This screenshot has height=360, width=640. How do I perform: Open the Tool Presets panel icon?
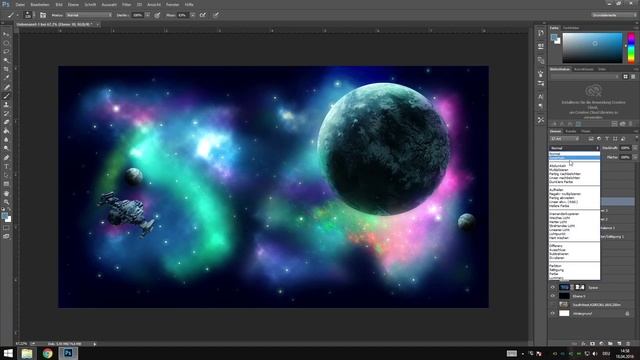pos(541,120)
